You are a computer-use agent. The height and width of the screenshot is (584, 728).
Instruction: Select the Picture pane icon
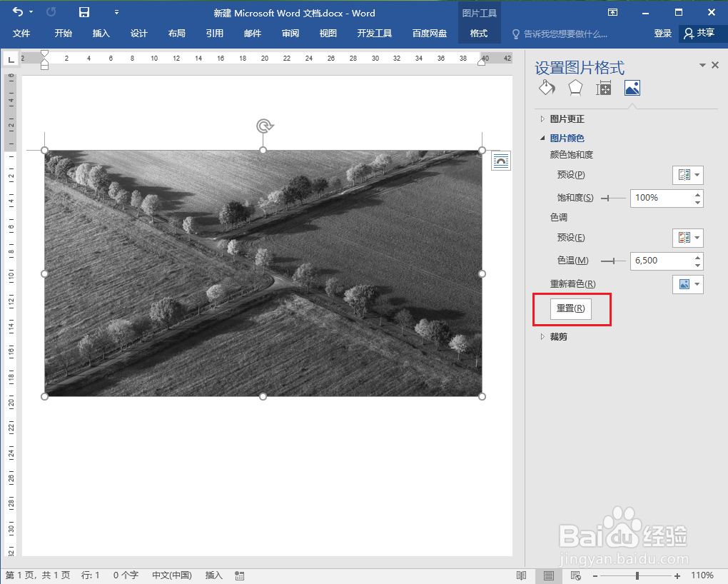click(632, 88)
